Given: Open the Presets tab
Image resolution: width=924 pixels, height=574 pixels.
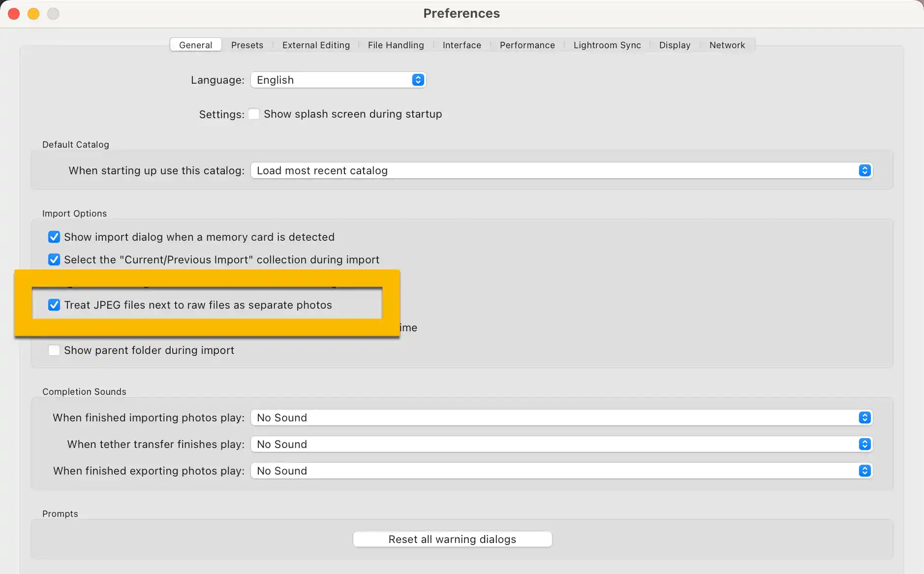Looking at the screenshot, I should (247, 45).
